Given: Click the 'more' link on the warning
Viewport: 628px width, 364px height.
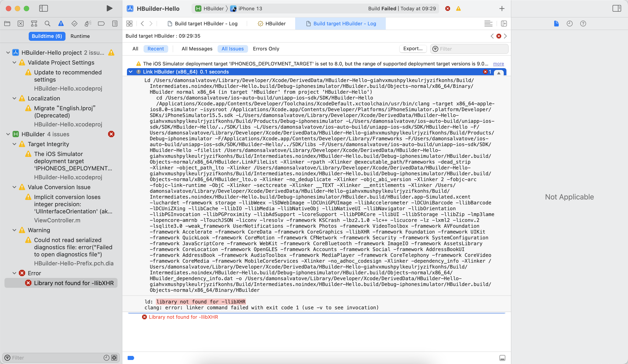Looking at the screenshot, I should click(x=498, y=64).
